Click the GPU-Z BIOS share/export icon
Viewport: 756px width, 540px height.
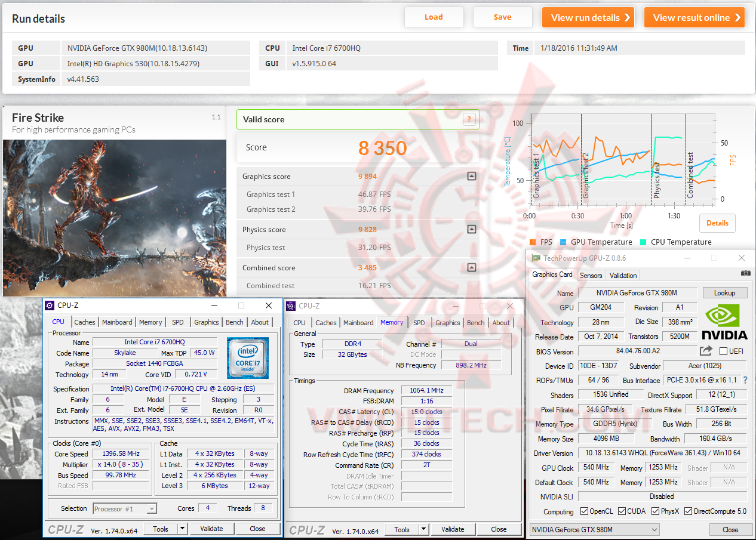pyautogui.click(x=706, y=351)
